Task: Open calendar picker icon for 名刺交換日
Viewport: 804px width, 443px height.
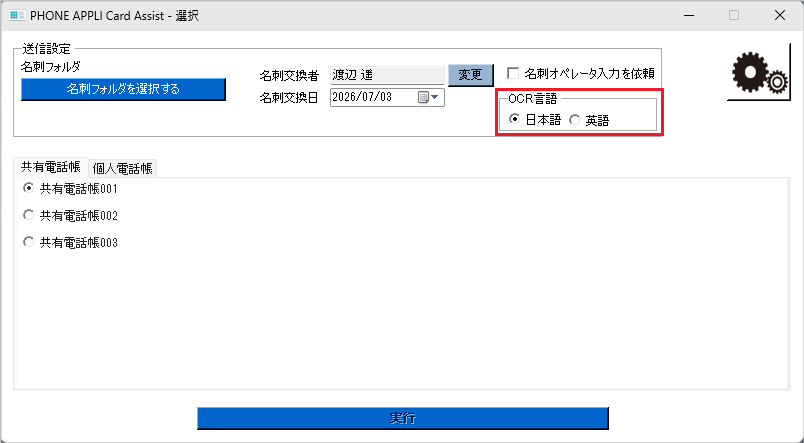Action: [x=423, y=97]
